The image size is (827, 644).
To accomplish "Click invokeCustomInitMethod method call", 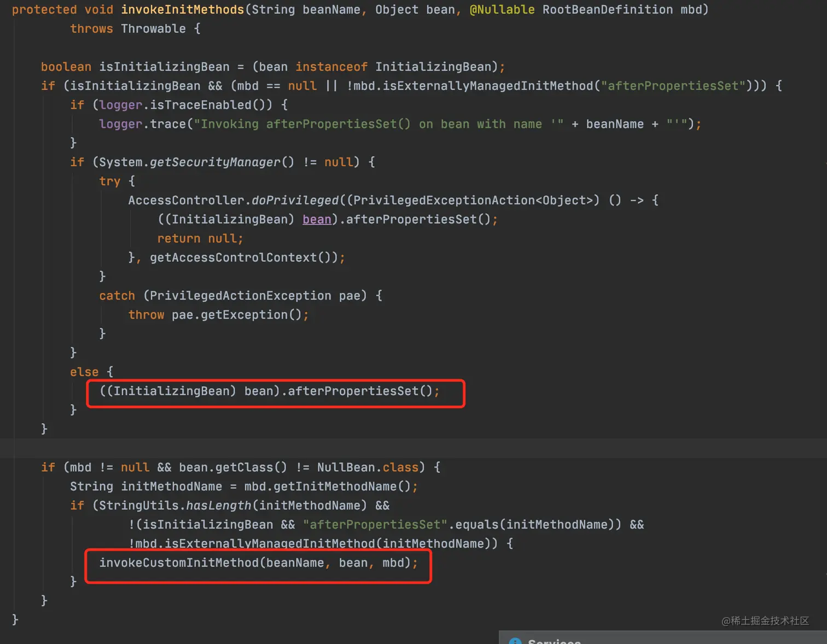I will point(179,563).
